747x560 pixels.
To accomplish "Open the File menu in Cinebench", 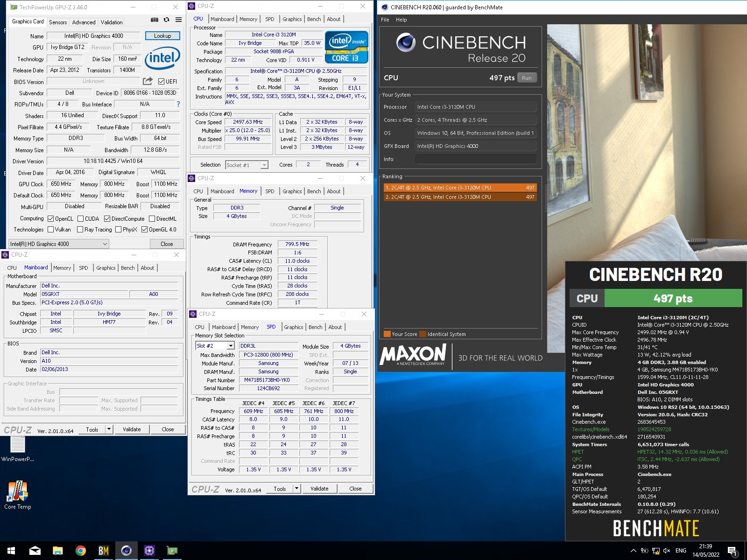I will pyautogui.click(x=385, y=20).
